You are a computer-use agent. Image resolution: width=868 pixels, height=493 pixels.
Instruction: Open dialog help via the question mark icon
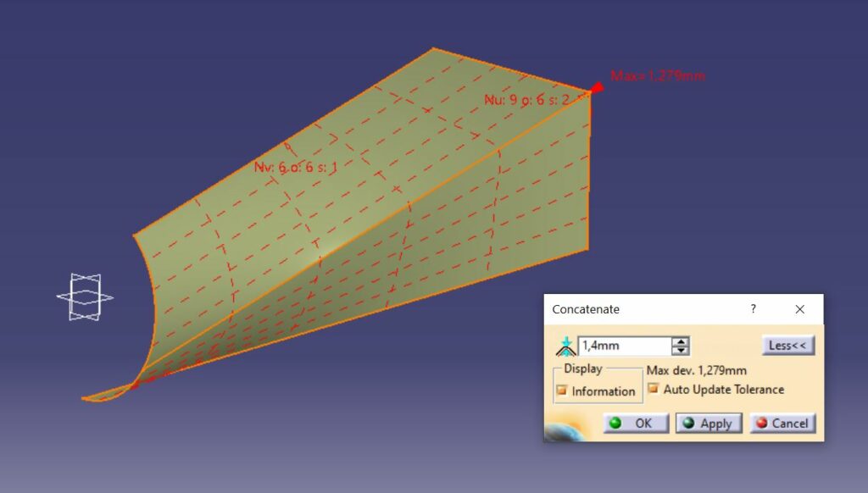click(x=754, y=309)
